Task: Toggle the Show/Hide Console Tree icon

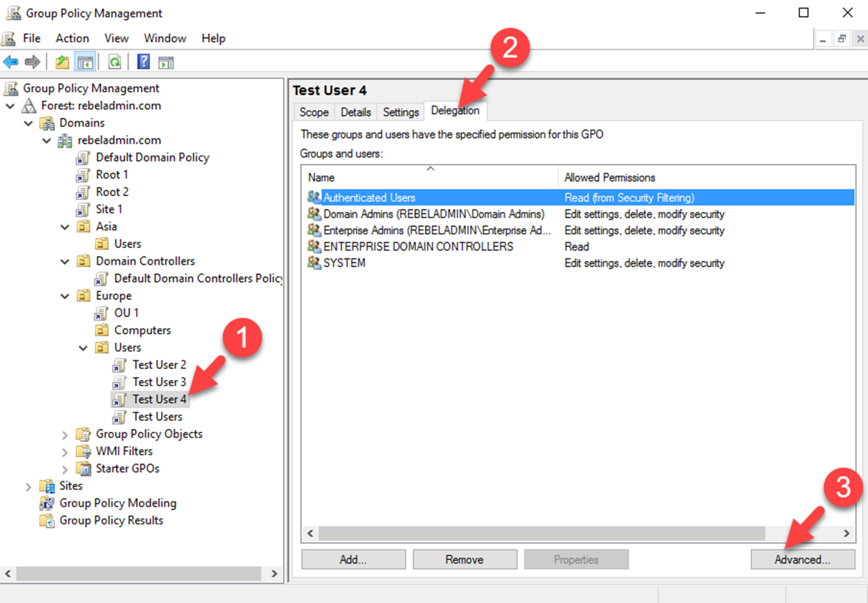Action: 85,62
